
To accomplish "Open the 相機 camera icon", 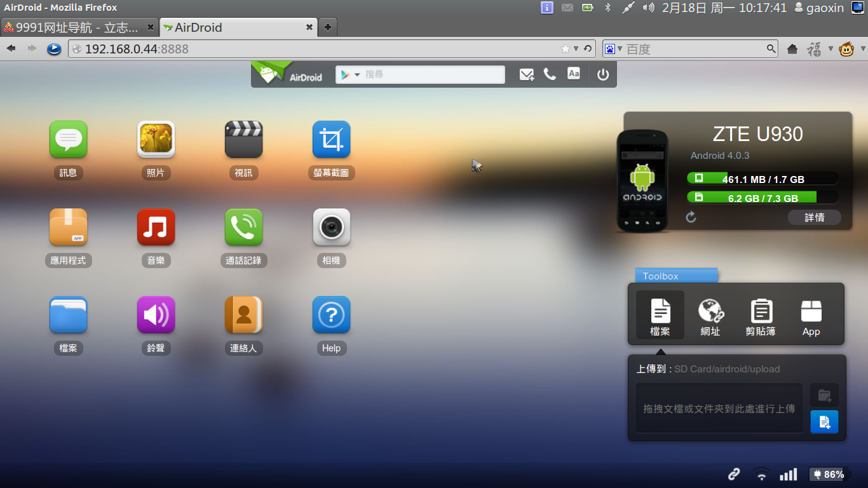I will click(332, 227).
